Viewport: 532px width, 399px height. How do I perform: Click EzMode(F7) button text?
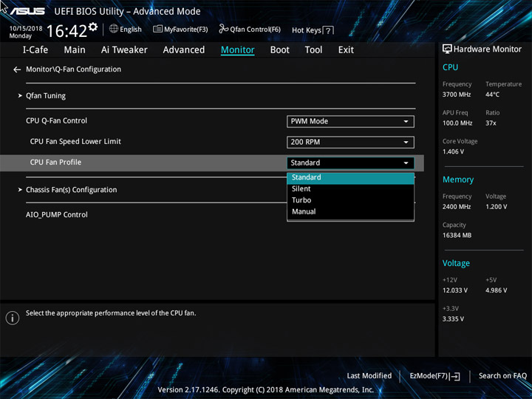tap(429, 376)
